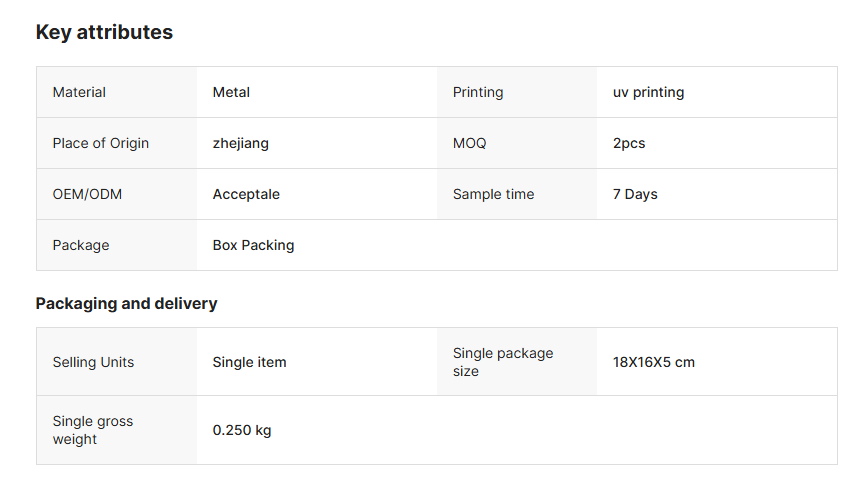Viewport: 860px width, 480px height.
Task: Select the 0.250 kg weight value
Action: coord(241,430)
